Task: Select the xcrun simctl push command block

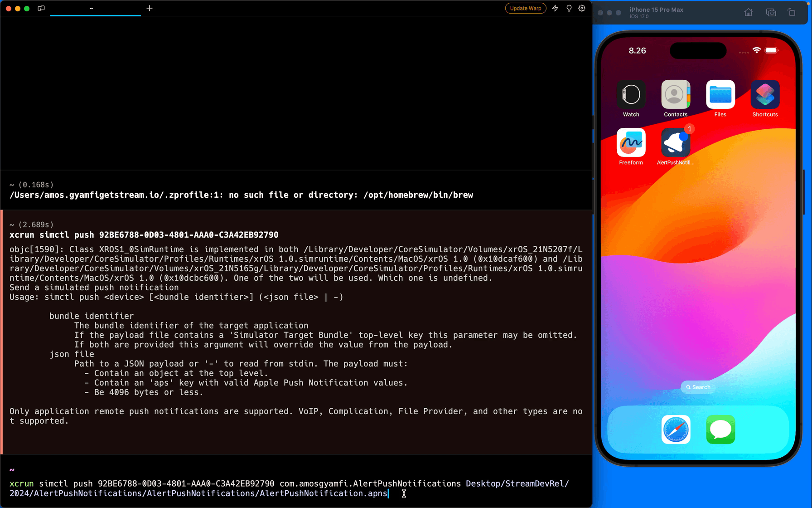Action: [x=296, y=332]
